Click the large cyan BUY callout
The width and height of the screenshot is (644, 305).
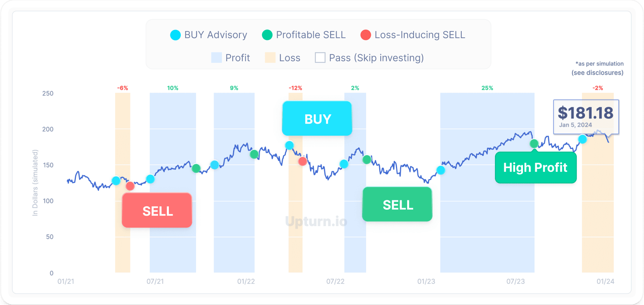[x=317, y=118]
